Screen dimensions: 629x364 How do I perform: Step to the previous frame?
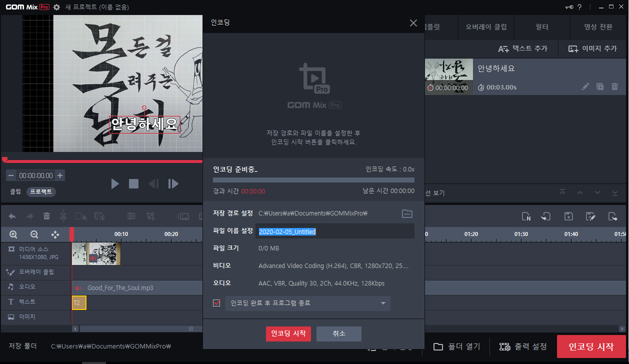[x=153, y=184]
